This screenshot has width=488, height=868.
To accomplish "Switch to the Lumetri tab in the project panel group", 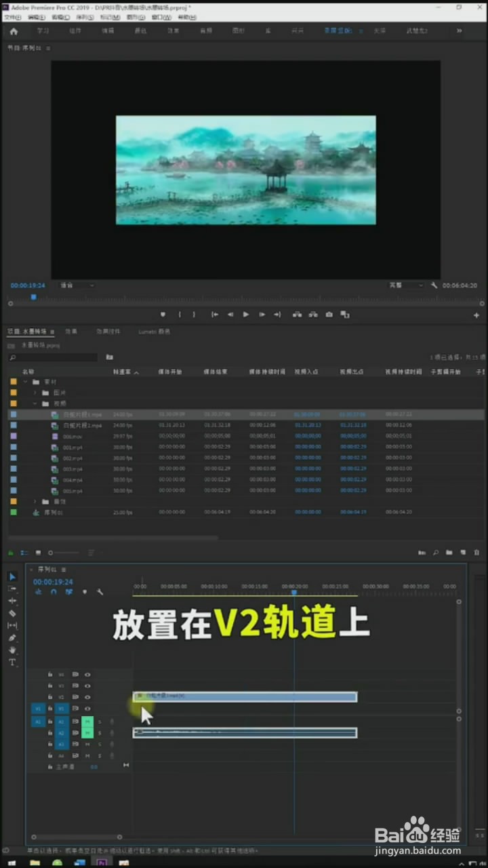I will (x=154, y=332).
